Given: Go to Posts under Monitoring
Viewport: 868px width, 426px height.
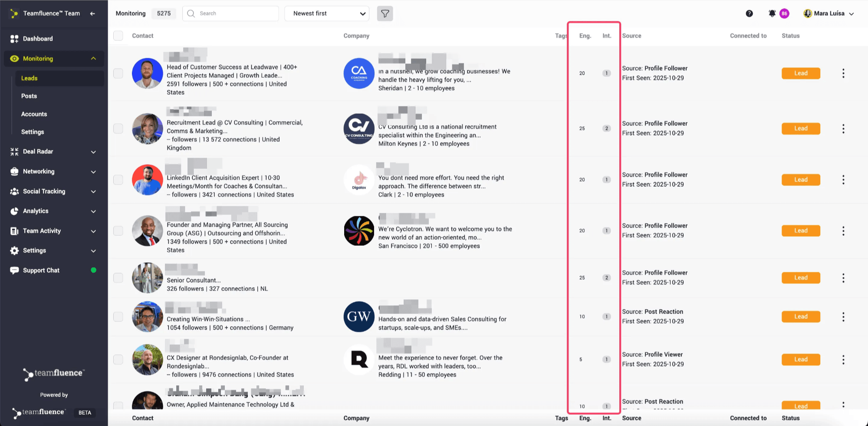Looking at the screenshot, I should [x=29, y=96].
